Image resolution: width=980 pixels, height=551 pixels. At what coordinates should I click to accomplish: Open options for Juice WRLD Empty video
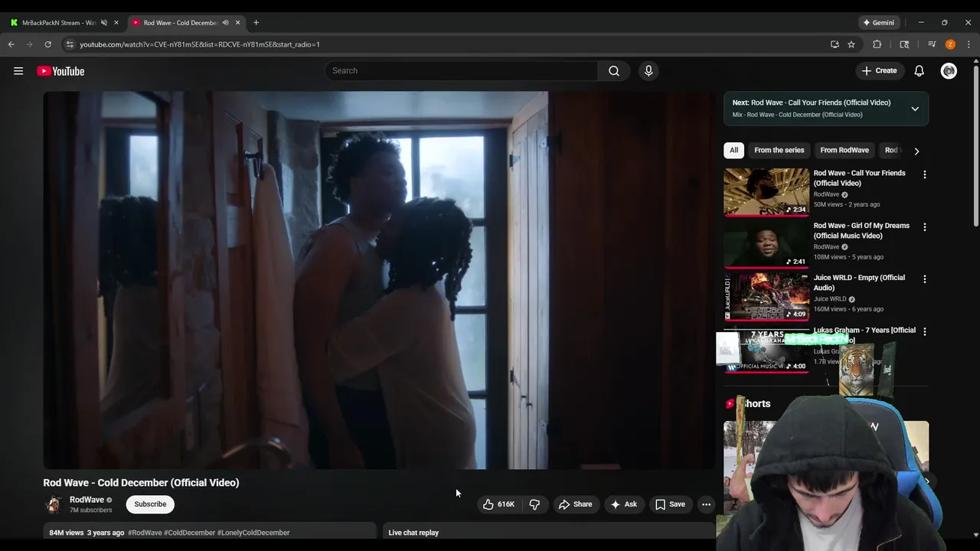click(x=924, y=279)
